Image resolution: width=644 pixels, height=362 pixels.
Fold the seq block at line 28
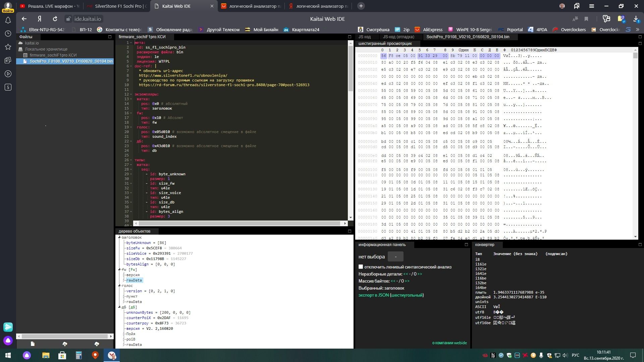tap(131, 169)
